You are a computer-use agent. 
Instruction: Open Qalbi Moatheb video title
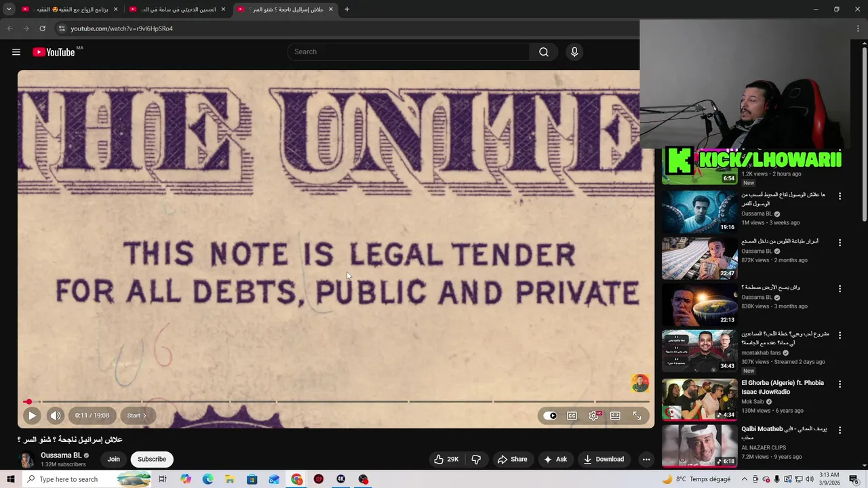pos(783,432)
